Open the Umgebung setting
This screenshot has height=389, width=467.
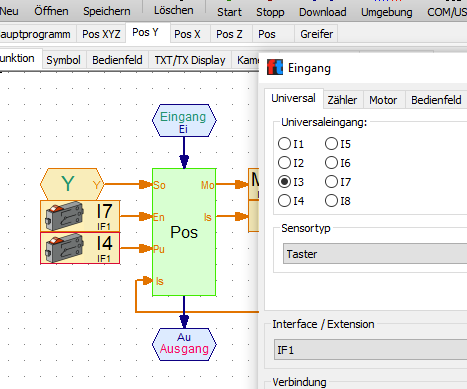(387, 12)
